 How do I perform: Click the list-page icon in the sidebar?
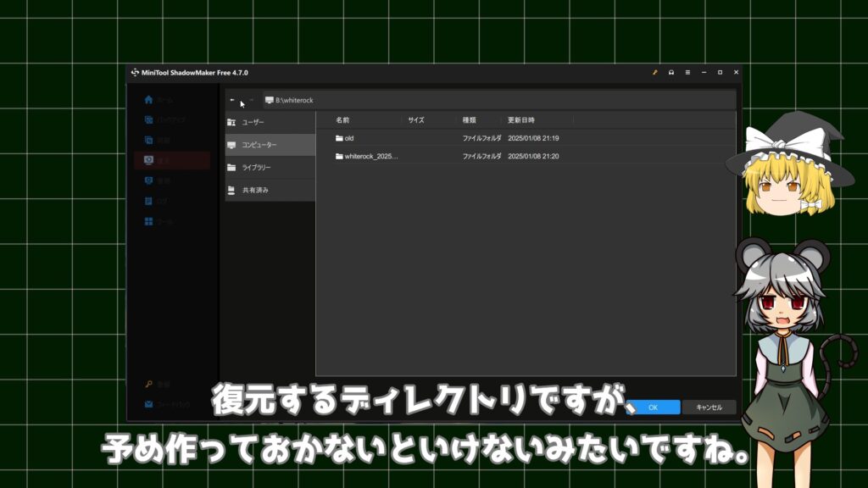(x=148, y=201)
